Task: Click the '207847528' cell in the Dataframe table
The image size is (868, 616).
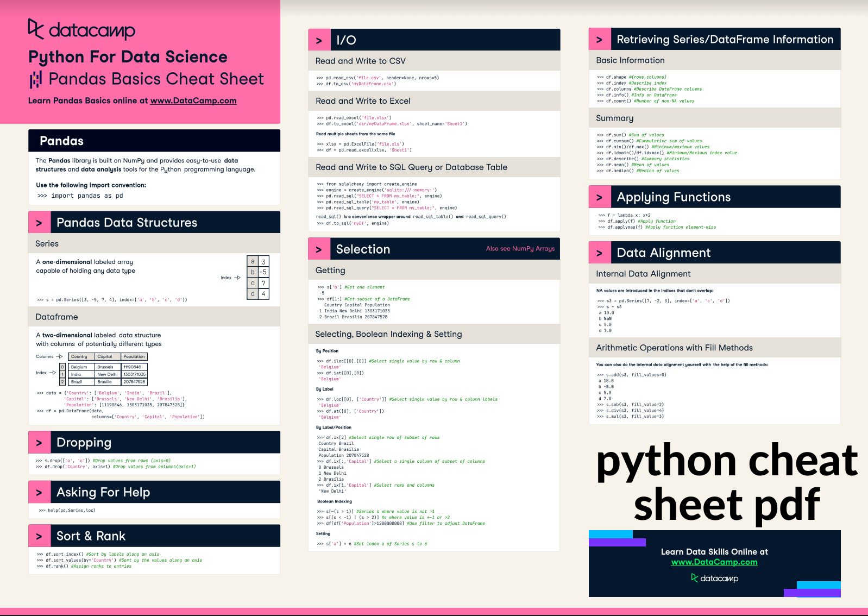Action: pos(134,381)
